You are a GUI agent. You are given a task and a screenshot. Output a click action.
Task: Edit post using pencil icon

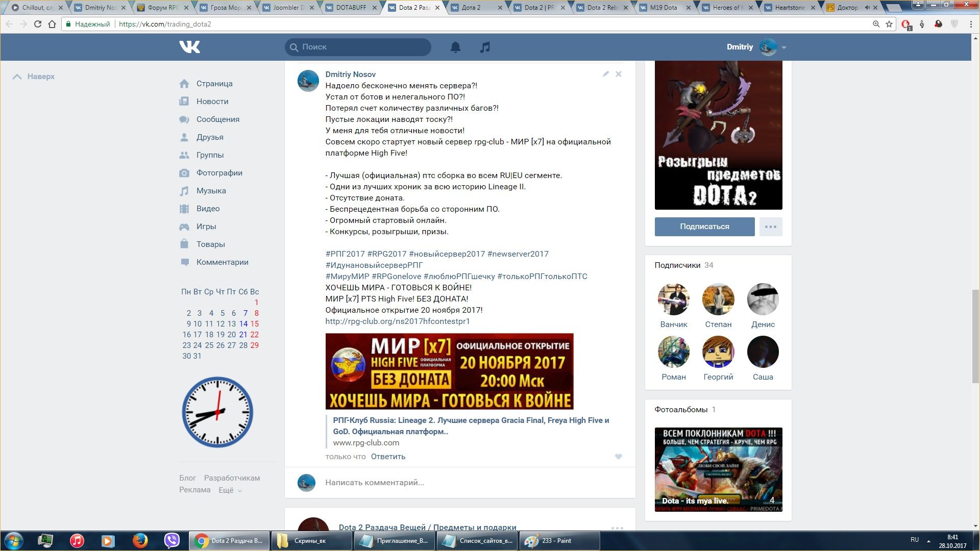605,74
